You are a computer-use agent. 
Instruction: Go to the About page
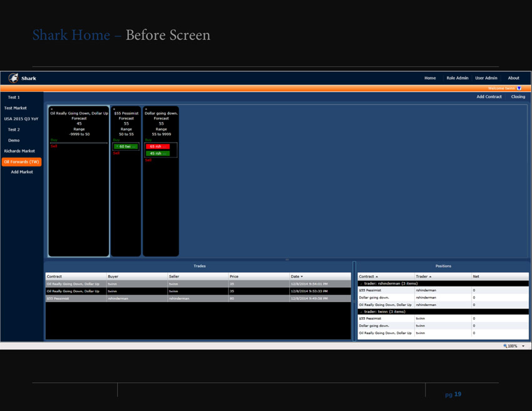pos(513,78)
